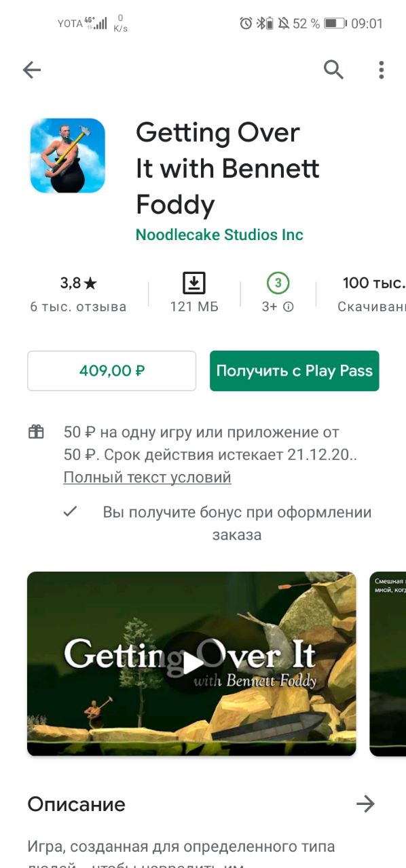Open the three-dot overflow menu

click(381, 69)
